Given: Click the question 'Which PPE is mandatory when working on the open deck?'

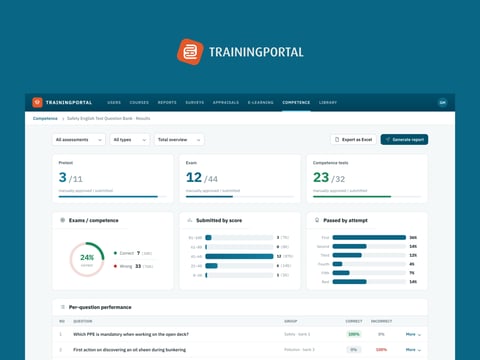Looking at the screenshot, I should pyautogui.click(x=131, y=334).
